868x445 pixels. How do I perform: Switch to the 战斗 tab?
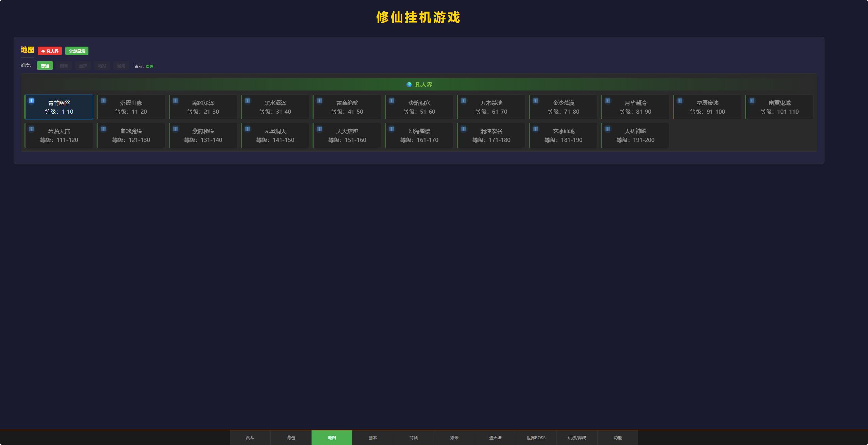(x=250, y=438)
